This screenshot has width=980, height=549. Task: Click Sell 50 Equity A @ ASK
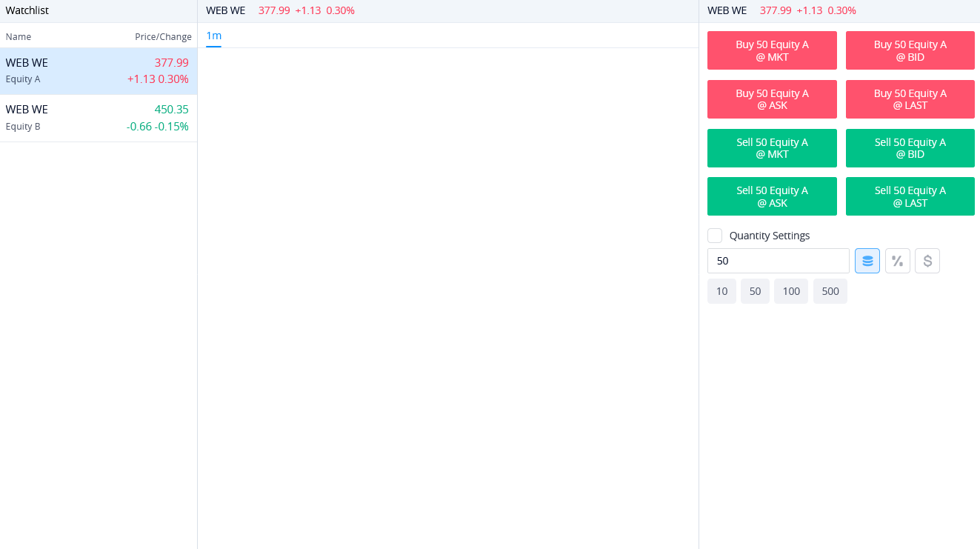[772, 196]
